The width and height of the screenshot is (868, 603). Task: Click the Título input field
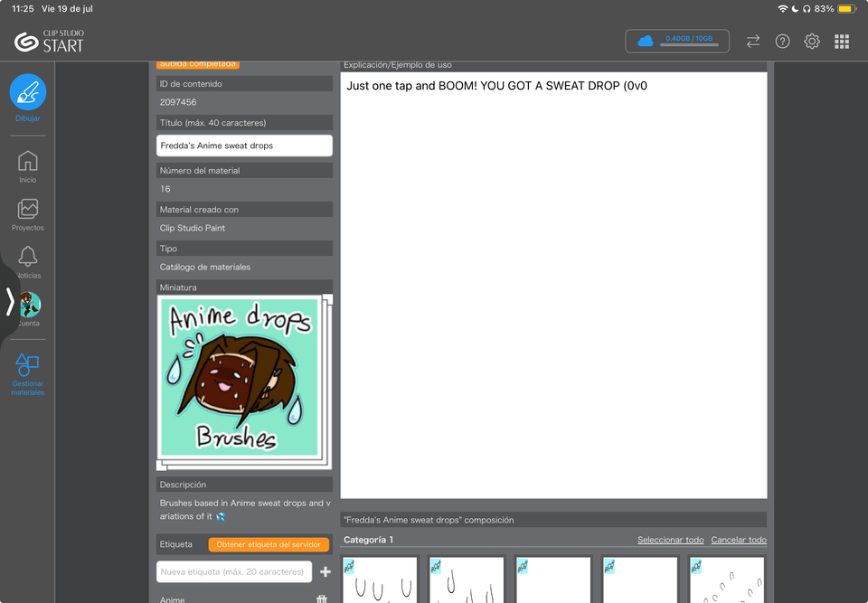(x=244, y=146)
